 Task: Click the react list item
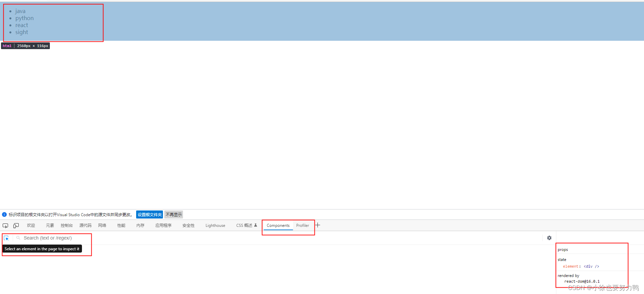(22, 25)
